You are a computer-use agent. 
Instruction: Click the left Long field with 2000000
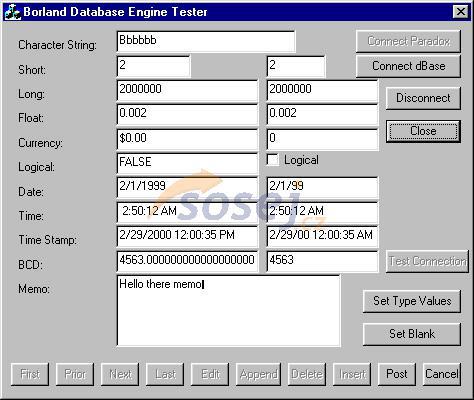pos(187,90)
